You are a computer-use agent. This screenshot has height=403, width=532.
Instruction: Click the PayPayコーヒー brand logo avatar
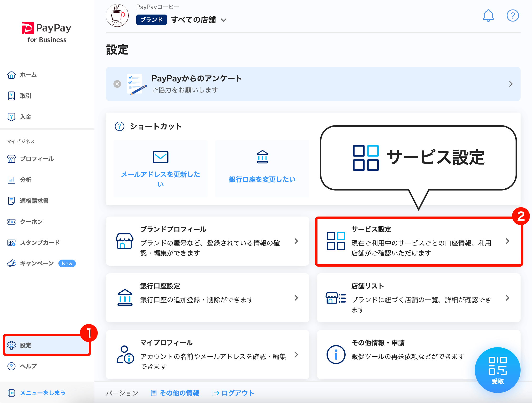click(x=117, y=16)
